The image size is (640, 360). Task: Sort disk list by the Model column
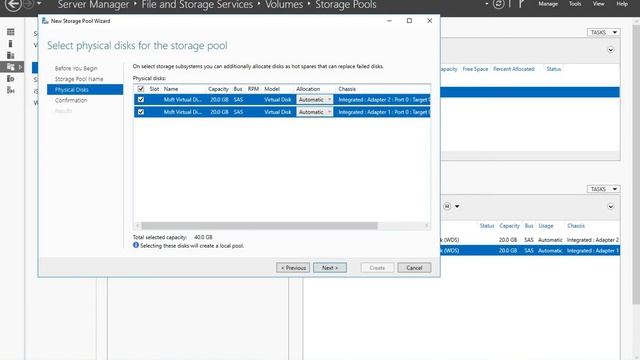[x=272, y=89]
